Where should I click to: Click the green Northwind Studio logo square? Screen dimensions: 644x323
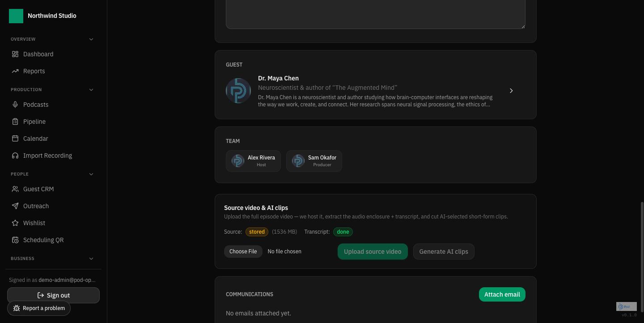click(16, 16)
